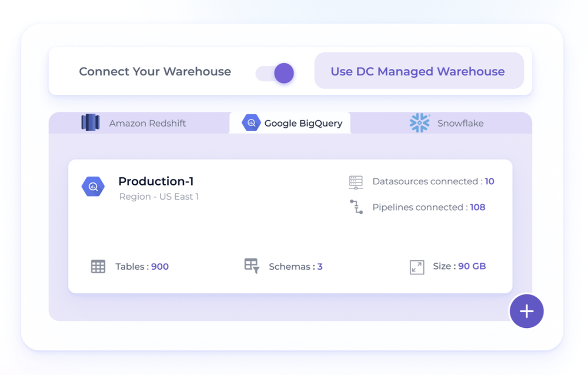Click the Amazon Redshift logo icon

[x=91, y=122]
